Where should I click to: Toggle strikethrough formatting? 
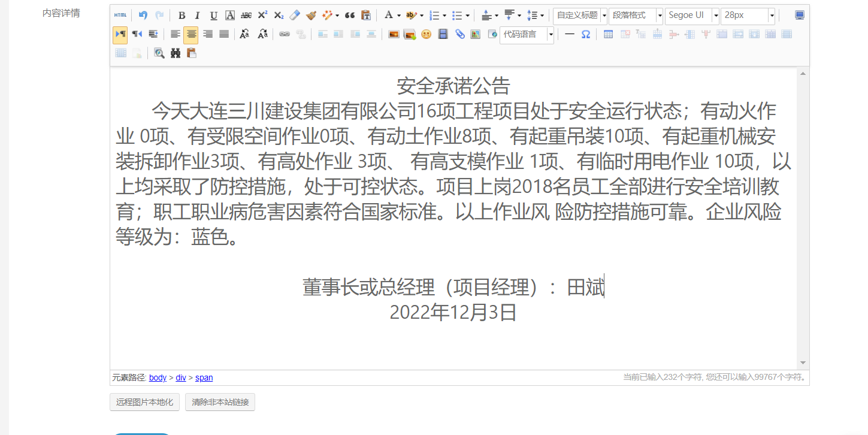click(246, 16)
